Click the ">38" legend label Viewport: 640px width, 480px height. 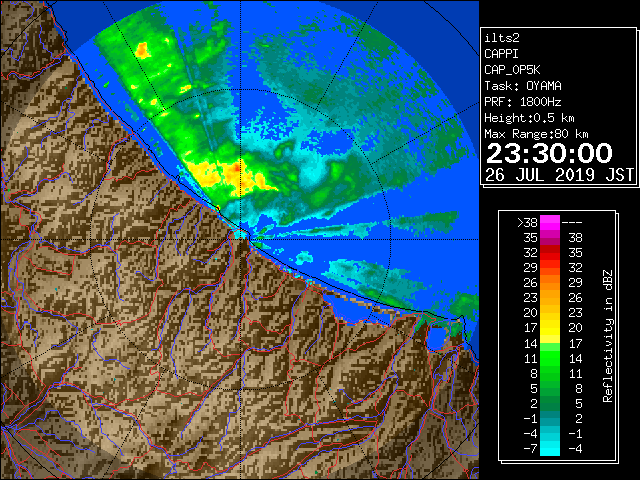[527, 223]
